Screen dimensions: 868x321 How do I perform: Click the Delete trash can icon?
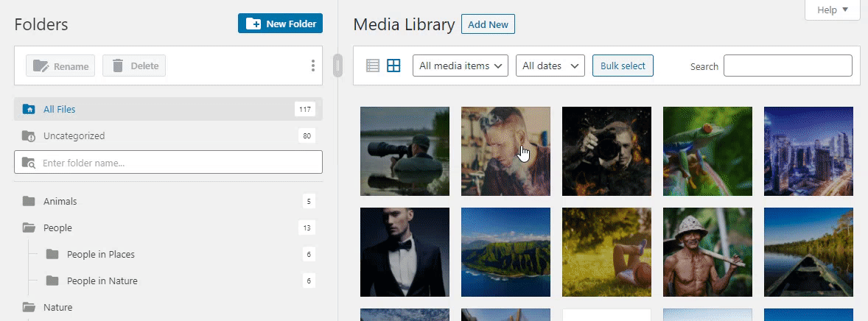pyautogui.click(x=117, y=66)
